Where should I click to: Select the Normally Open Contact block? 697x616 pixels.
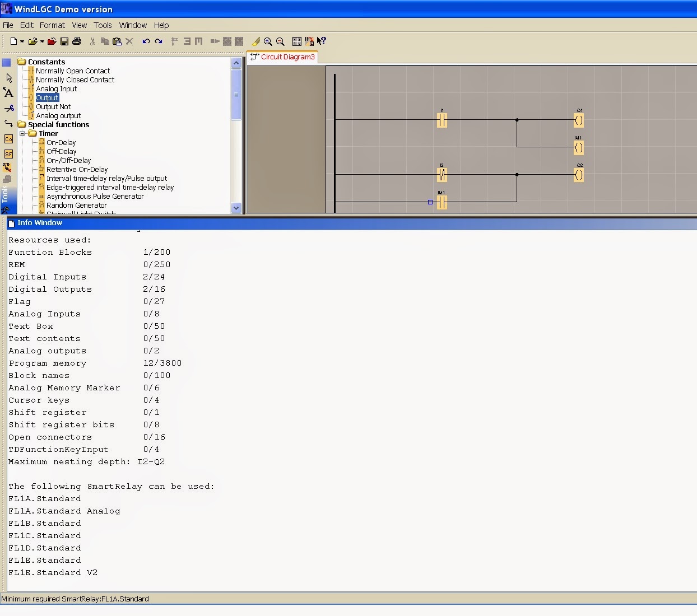point(72,71)
